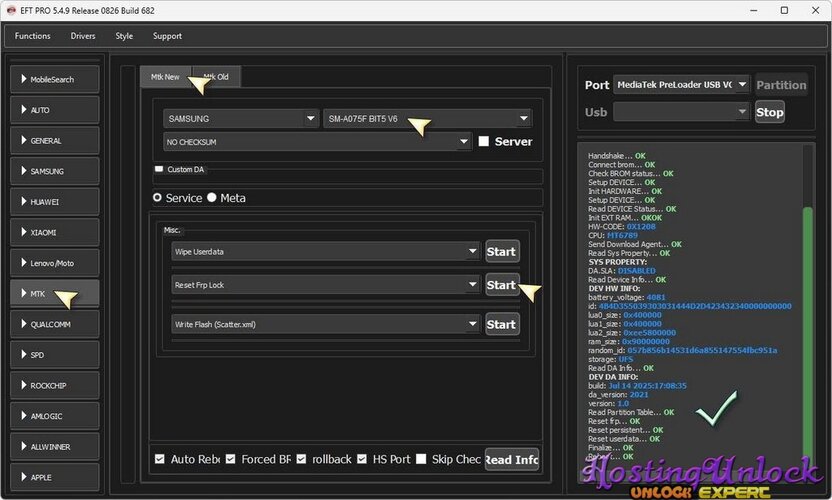The height and width of the screenshot is (500, 832).
Task: Click the Reset persistent OK log line
Action: click(x=626, y=430)
